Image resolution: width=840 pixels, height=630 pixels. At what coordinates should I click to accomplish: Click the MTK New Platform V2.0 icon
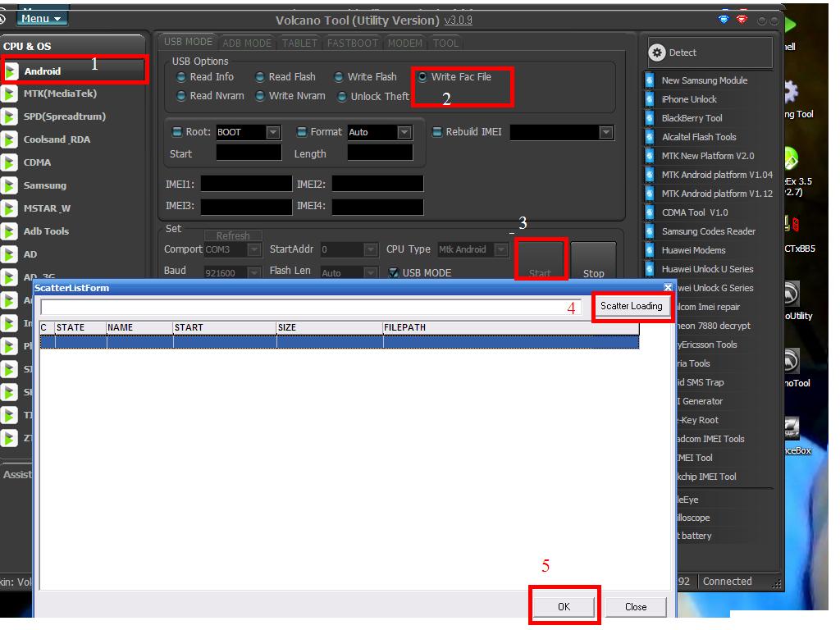click(650, 156)
